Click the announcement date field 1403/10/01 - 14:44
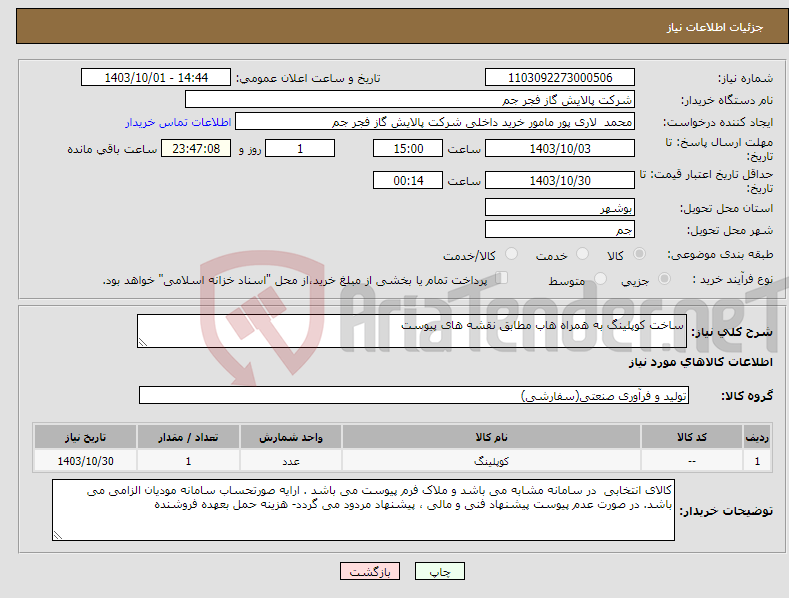Image resolution: width=789 pixels, height=598 pixels. tap(156, 78)
